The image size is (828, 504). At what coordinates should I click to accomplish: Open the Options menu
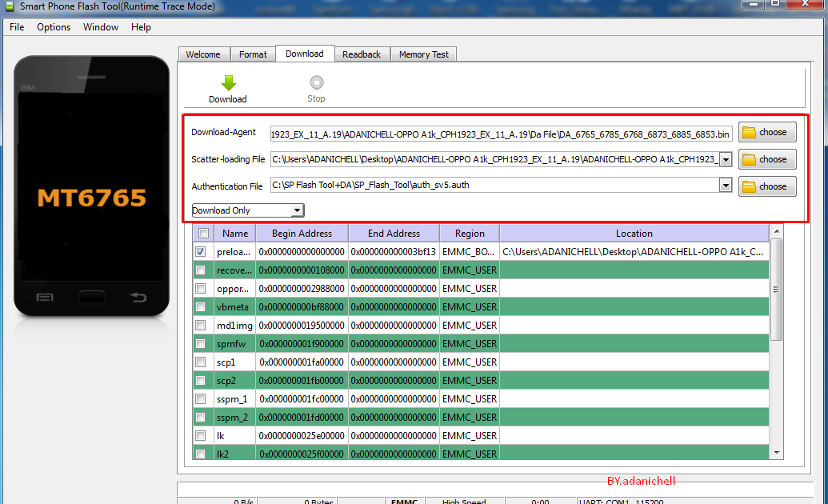point(53,26)
